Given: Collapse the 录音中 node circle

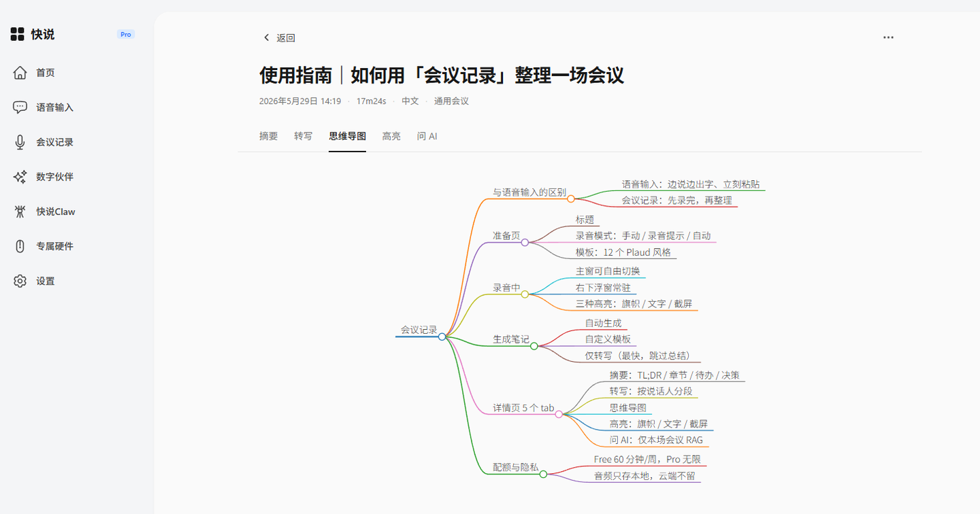Looking at the screenshot, I should 525,294.
